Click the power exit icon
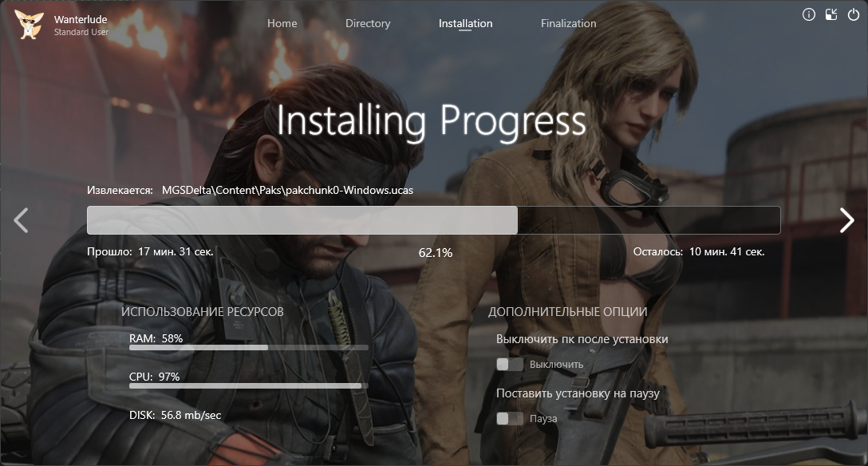This screenshot has width=868, height=466. point(854,14)
